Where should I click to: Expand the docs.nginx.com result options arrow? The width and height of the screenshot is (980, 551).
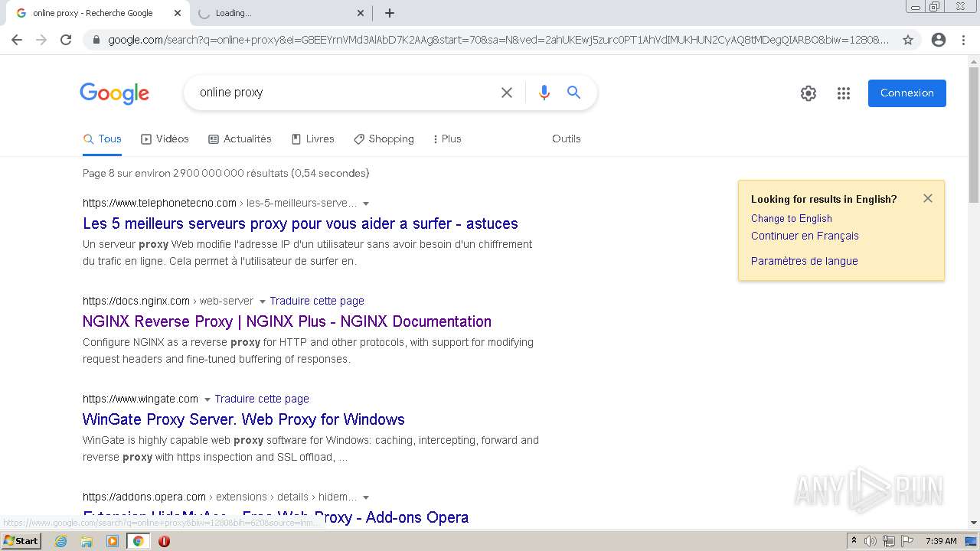pyautogui.click(x=263, y=302)
